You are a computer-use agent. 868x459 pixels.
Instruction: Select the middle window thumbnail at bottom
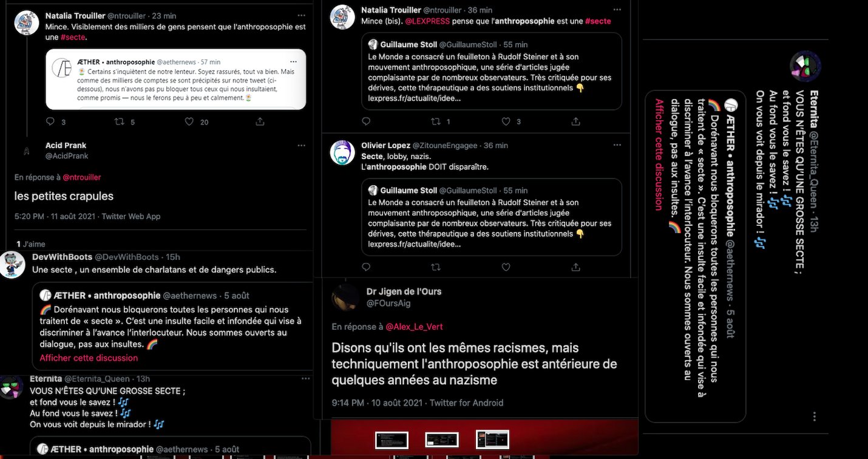tap(441, 440)
